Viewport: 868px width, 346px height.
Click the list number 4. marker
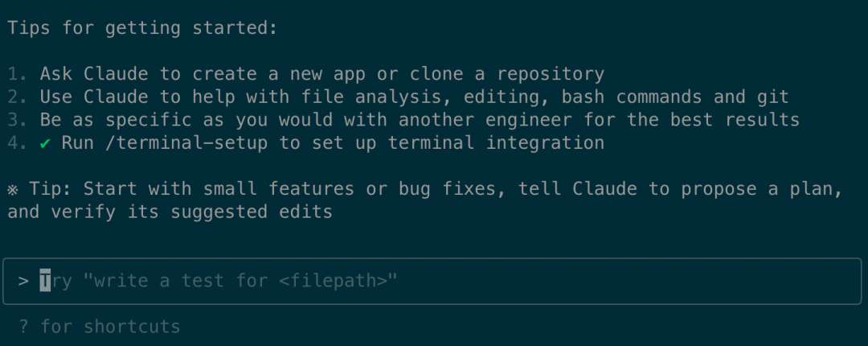(x=17, y=143)
